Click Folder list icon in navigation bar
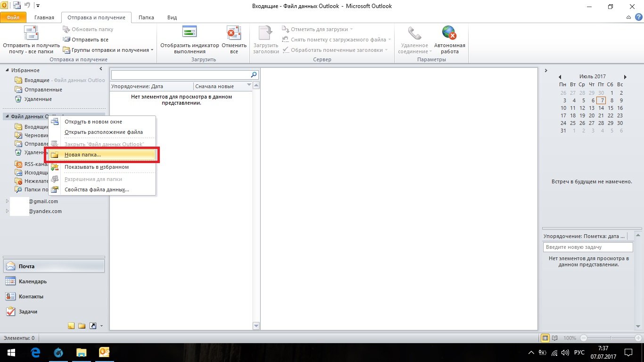This screenshot has width=644, height=362. [82, 326]
